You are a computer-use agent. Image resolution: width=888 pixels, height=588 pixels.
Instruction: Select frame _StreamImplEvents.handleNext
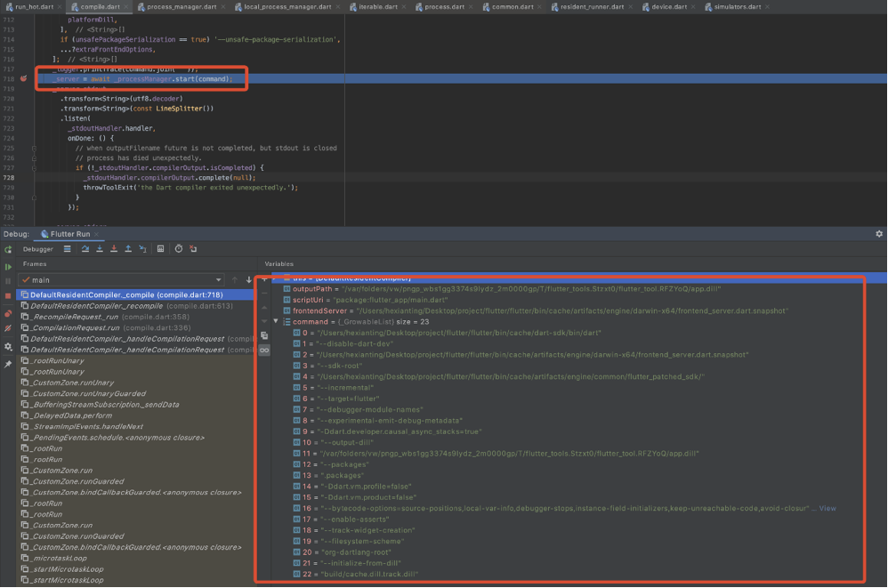click(x=135, y=426)
